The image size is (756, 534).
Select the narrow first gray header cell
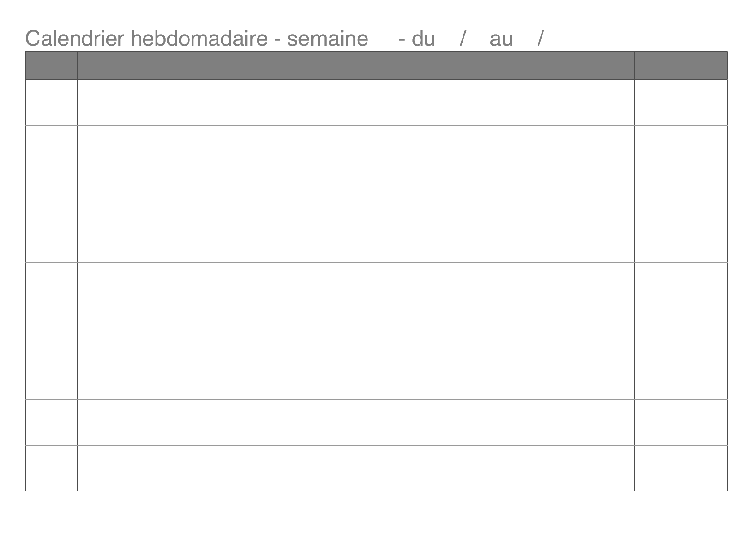point(51,65)
